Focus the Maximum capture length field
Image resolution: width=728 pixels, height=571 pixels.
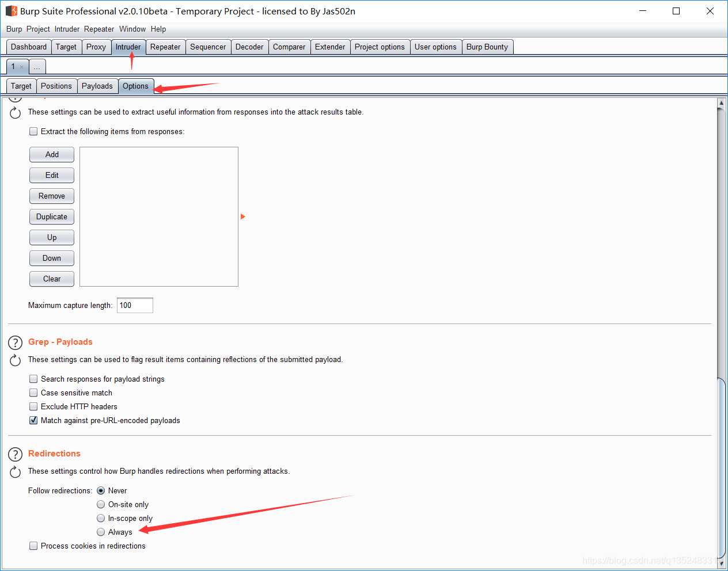tap(135, 305)
